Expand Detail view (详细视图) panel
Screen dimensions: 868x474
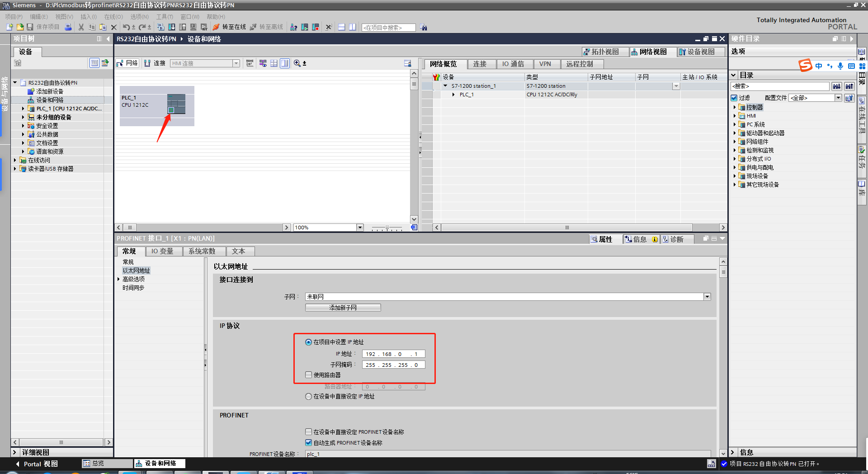click(x=14, y=452)
